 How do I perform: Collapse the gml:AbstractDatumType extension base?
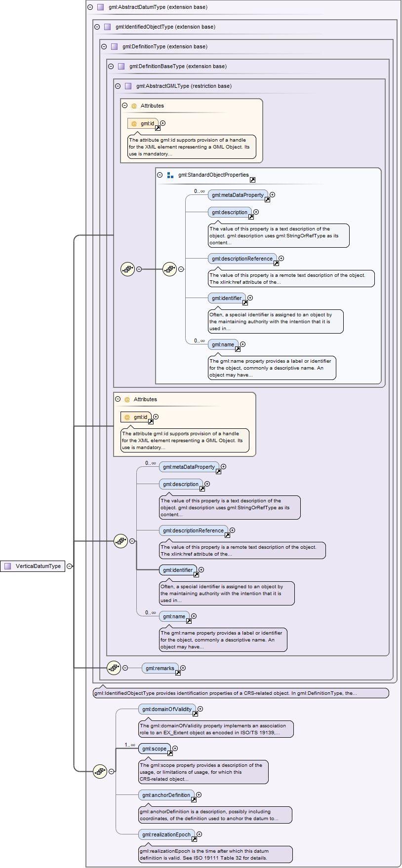pos(90,7)
